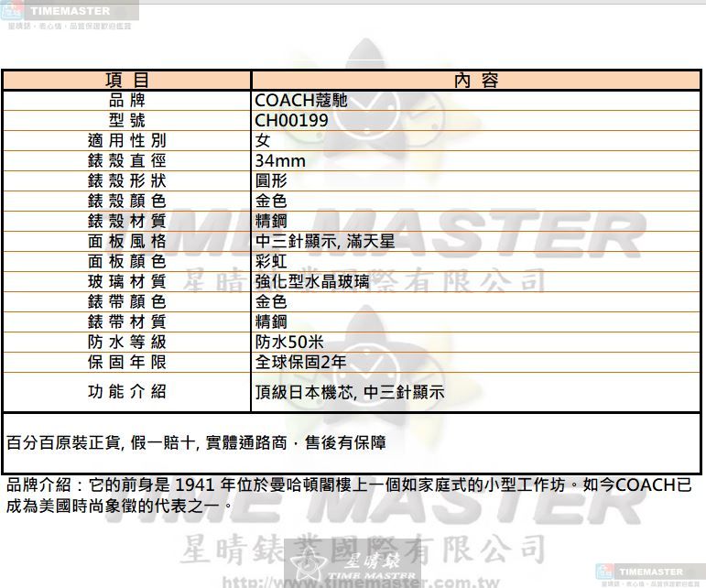Select the label '錶殼材質'
706x588 pixels.
[127, 221]
